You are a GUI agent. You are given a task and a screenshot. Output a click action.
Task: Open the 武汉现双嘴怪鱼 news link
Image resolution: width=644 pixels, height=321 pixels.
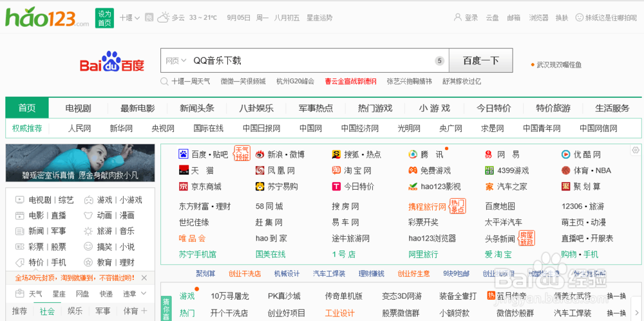[559, 65]
